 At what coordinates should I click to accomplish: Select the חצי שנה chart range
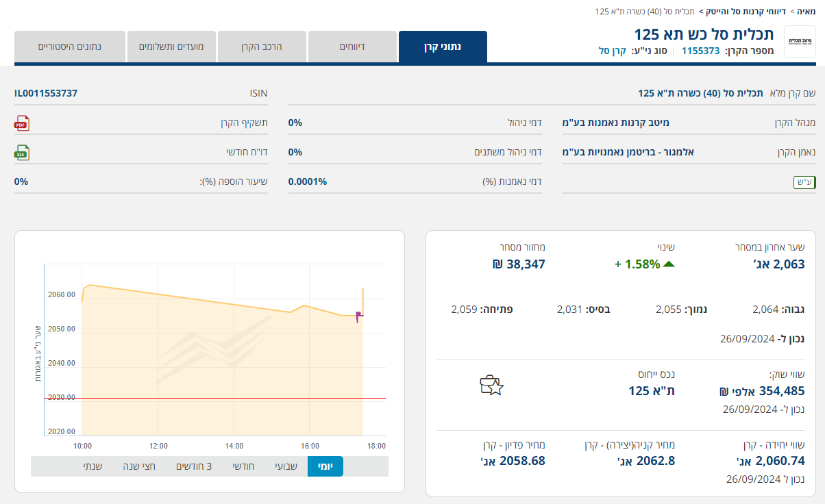pos(140,466)
